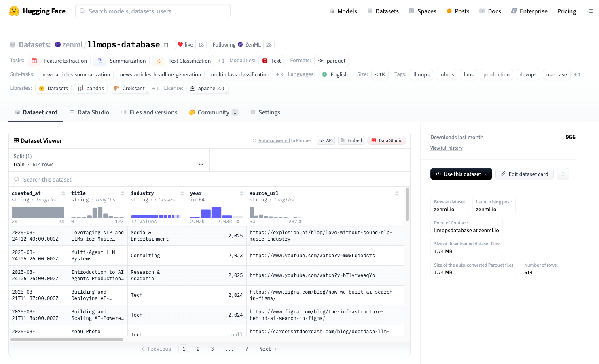Image resolution: width=599 pixels, height=364 pixels.
Task: Click the year histogram tallest bar
Action: click(216, 212)
